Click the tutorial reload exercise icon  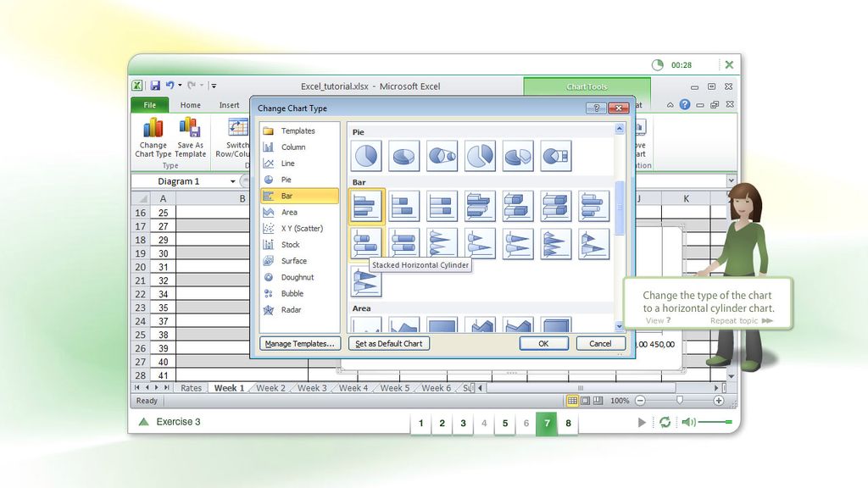point(665,422)
